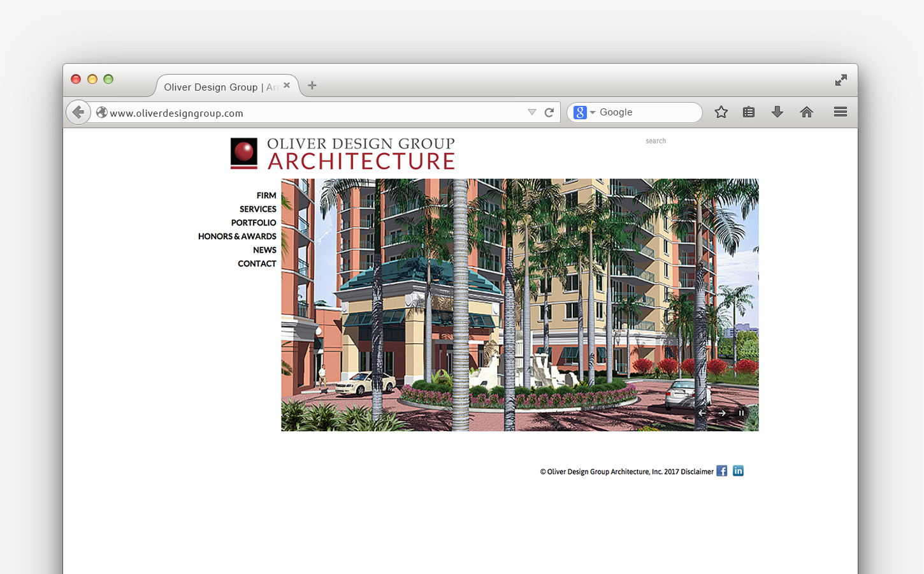924x574 pixels.
Task: Bookmark this page with the star icon
Action: 721,112
